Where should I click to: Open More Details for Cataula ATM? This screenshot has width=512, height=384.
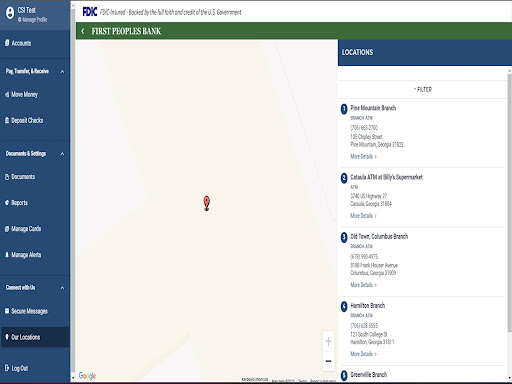pos(363,216)
